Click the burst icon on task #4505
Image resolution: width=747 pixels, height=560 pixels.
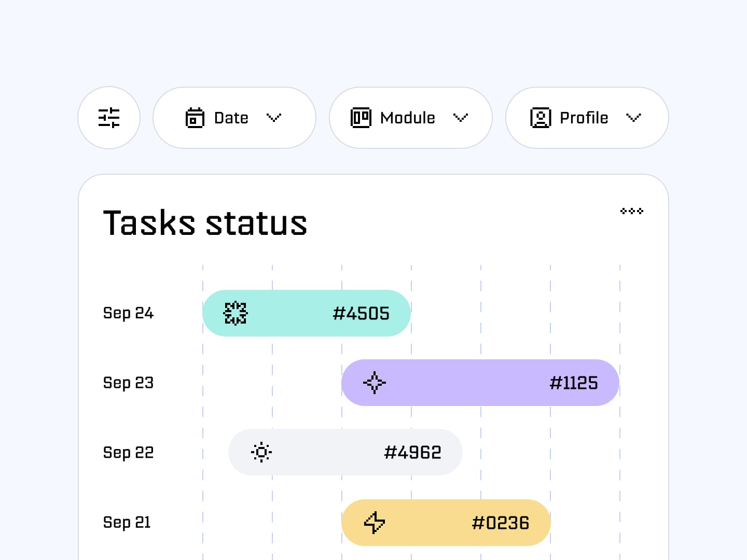point(236,313)
